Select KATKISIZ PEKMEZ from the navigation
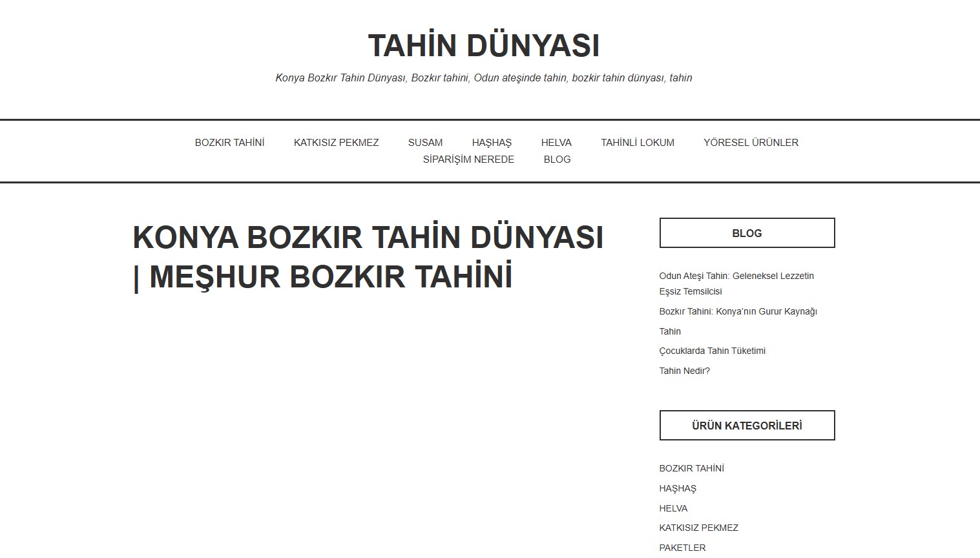The image size is (980, 558). pyautogui.click(x=337, y=142)
